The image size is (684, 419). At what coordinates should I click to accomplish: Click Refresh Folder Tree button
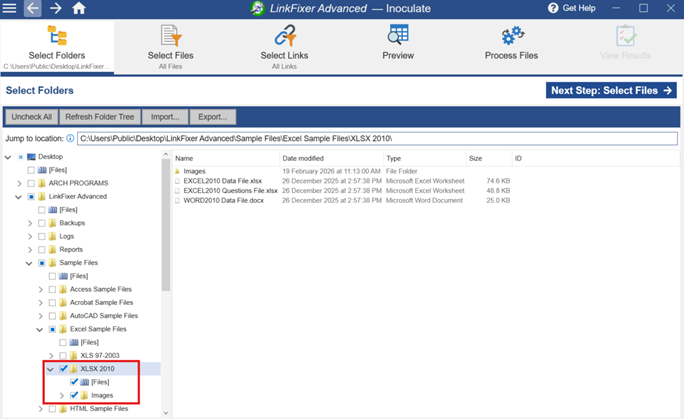point(99,117)
